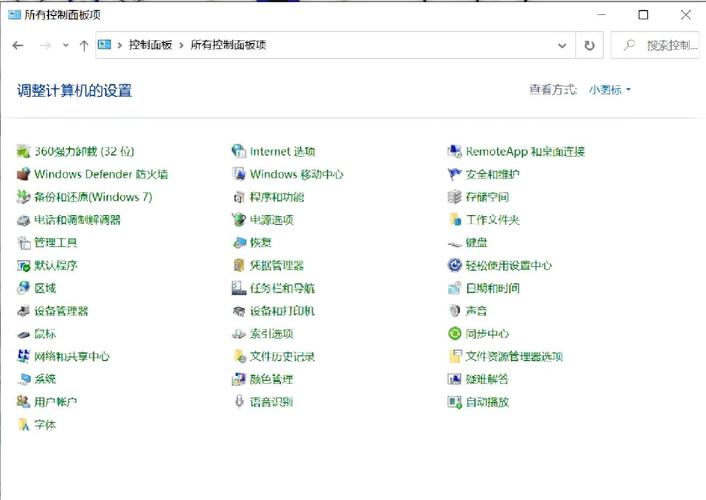Open the 日期和时间 link

[493, 288]
